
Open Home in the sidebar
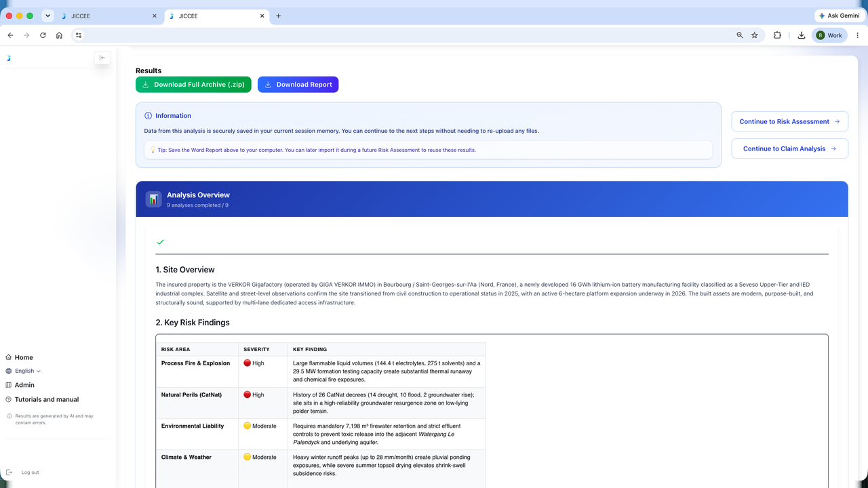pos(19,357)
